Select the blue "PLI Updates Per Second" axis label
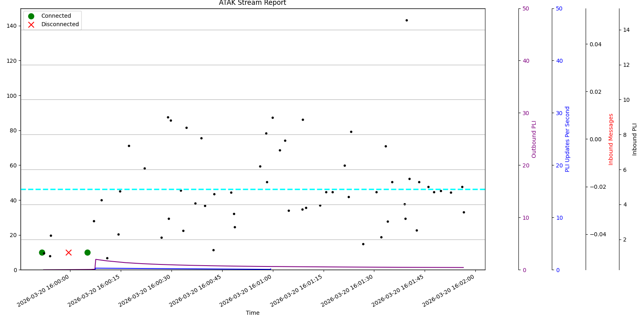 pyautogui.click(x=568, y=139)
